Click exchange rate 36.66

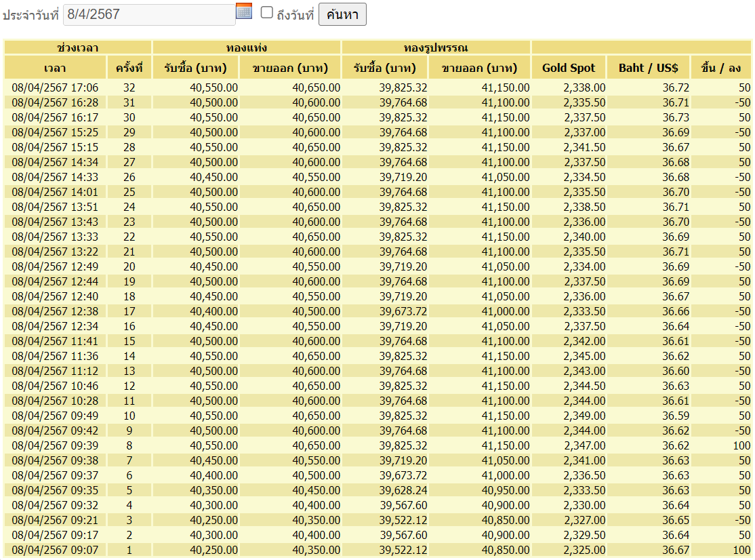tap(676, 312)
